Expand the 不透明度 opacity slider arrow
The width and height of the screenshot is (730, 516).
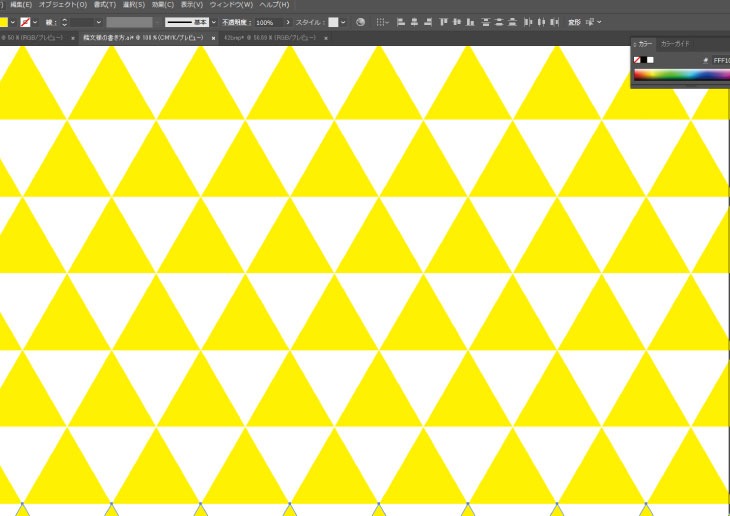[288, 22]
